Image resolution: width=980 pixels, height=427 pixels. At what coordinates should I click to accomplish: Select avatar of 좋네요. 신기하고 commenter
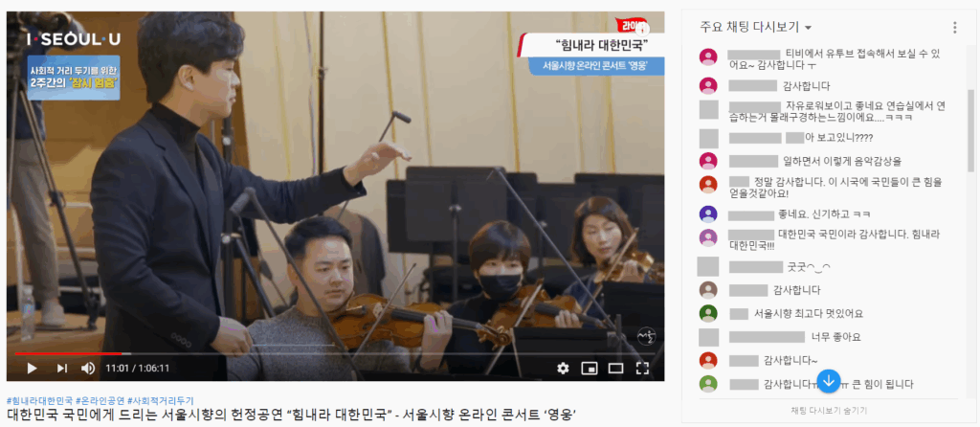coord(708,213)
